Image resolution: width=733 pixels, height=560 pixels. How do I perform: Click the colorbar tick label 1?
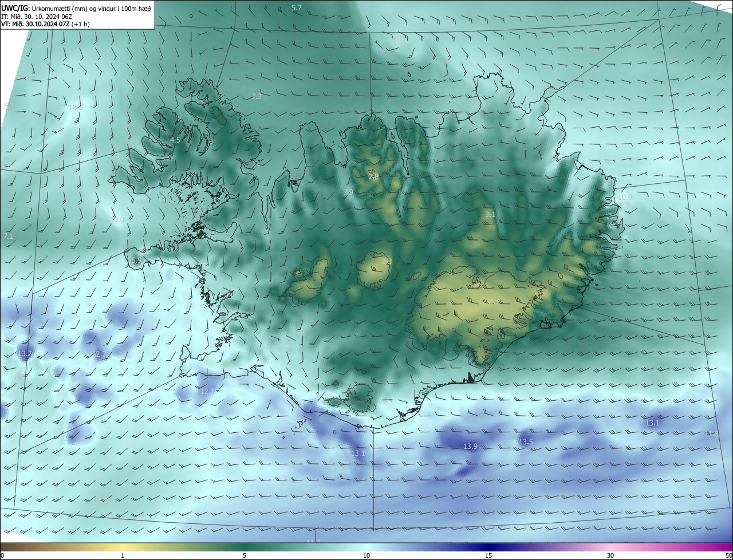[123, 555]
